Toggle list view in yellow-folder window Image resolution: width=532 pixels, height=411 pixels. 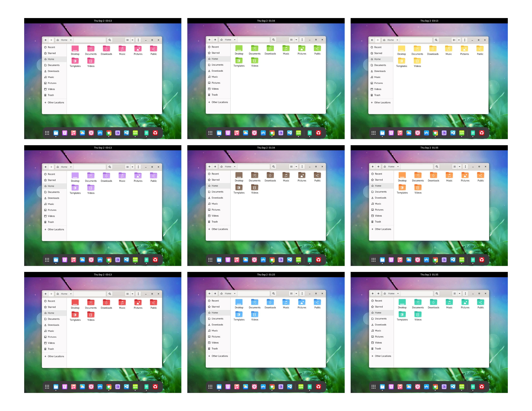point(454,40)
